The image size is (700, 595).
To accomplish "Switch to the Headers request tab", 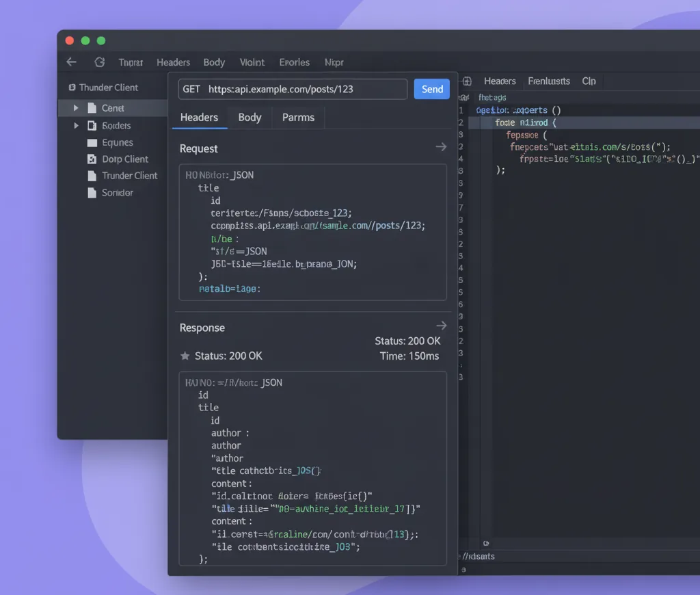I will click(x=199, y=118).
